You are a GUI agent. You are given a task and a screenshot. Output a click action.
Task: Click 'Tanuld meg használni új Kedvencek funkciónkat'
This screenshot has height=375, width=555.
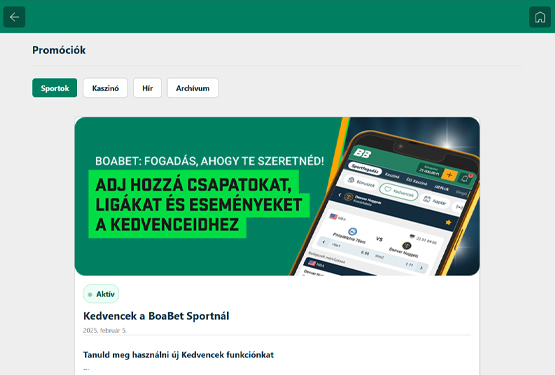178,355
